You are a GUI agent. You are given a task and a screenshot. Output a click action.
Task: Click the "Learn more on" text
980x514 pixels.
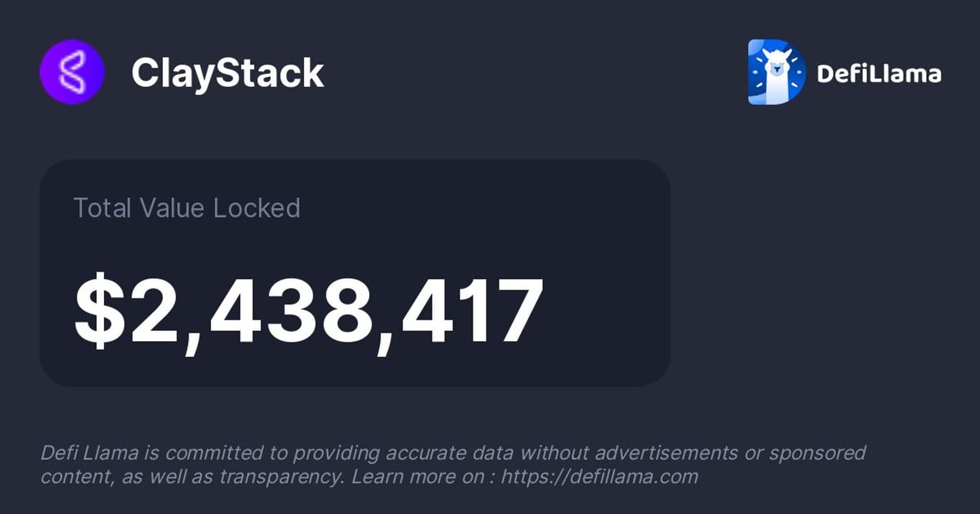(419, 477)
